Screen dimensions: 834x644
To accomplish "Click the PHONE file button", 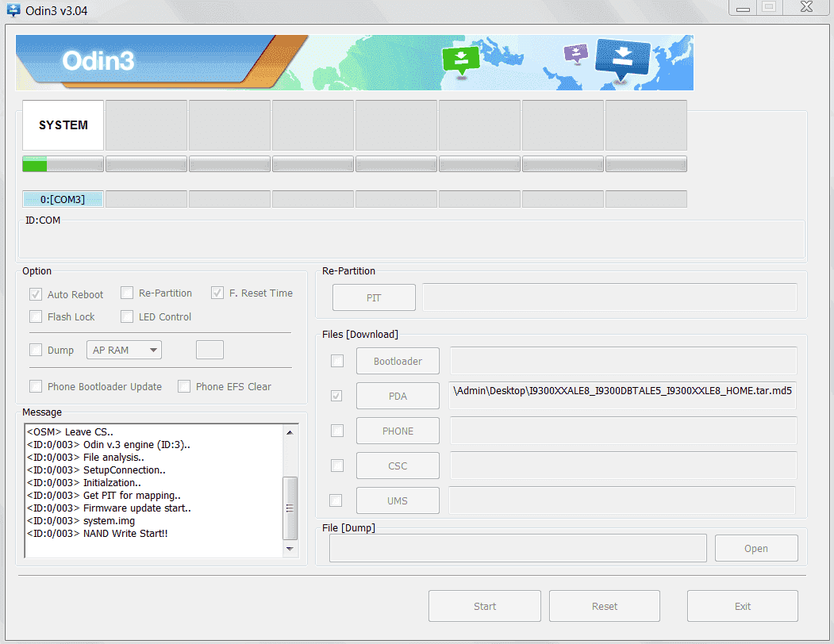I will coord(398,431).
